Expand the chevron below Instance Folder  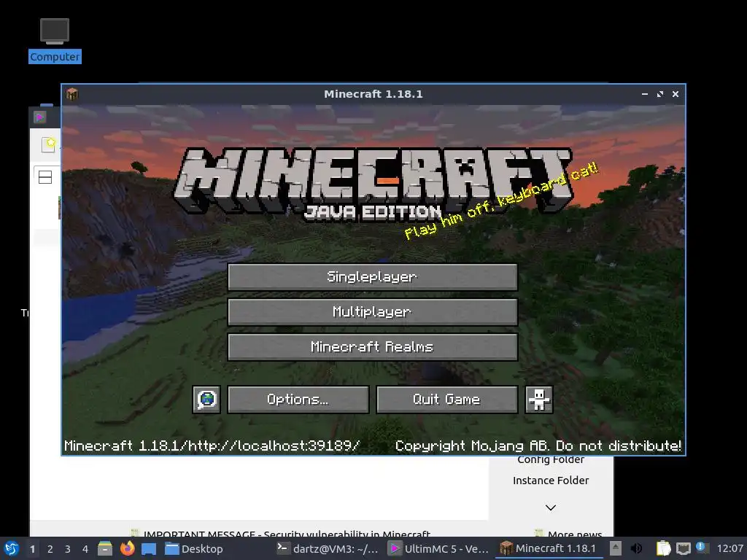[551, 507]
